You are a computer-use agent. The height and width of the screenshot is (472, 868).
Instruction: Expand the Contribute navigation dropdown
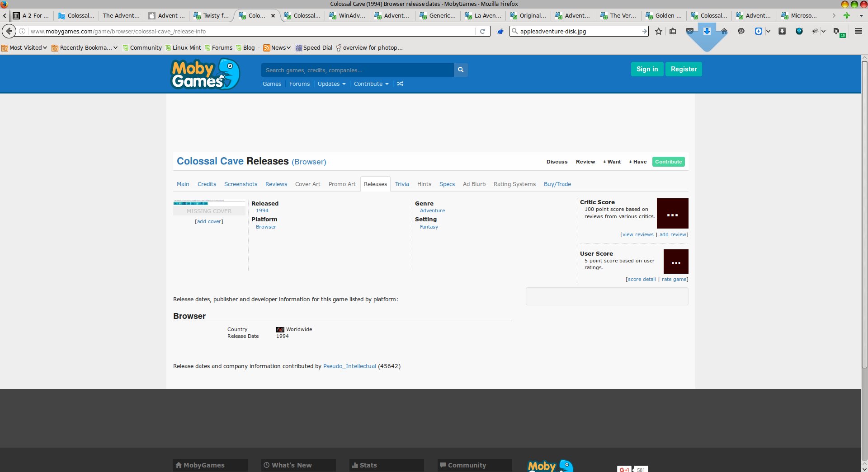pyautogui.click(x=371, y=84)
